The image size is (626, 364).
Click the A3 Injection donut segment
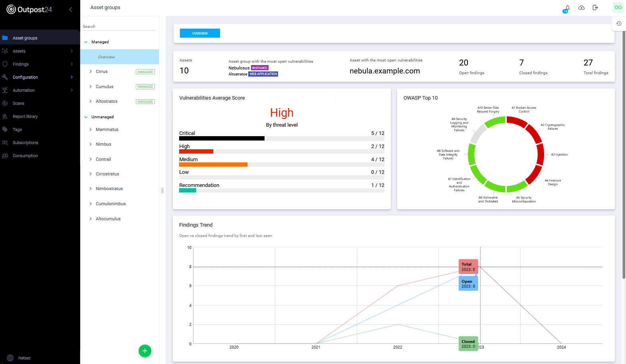[x=541, y=154]
